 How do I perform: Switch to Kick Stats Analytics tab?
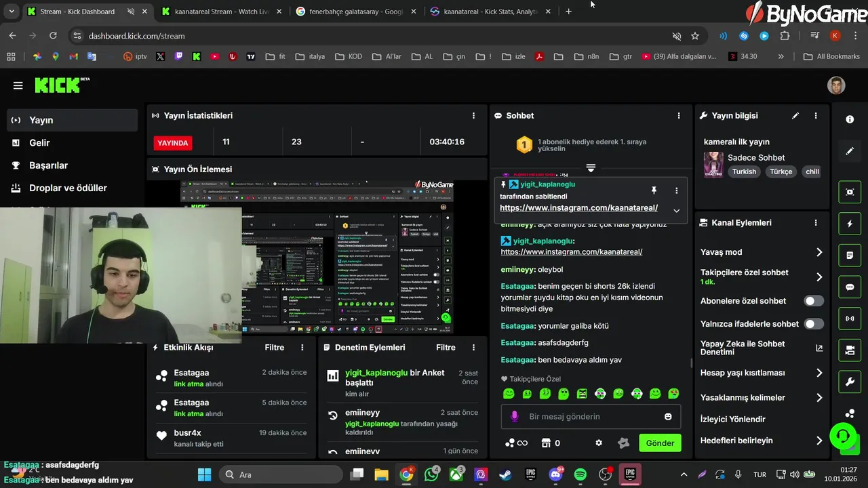(x=491, y=12)
